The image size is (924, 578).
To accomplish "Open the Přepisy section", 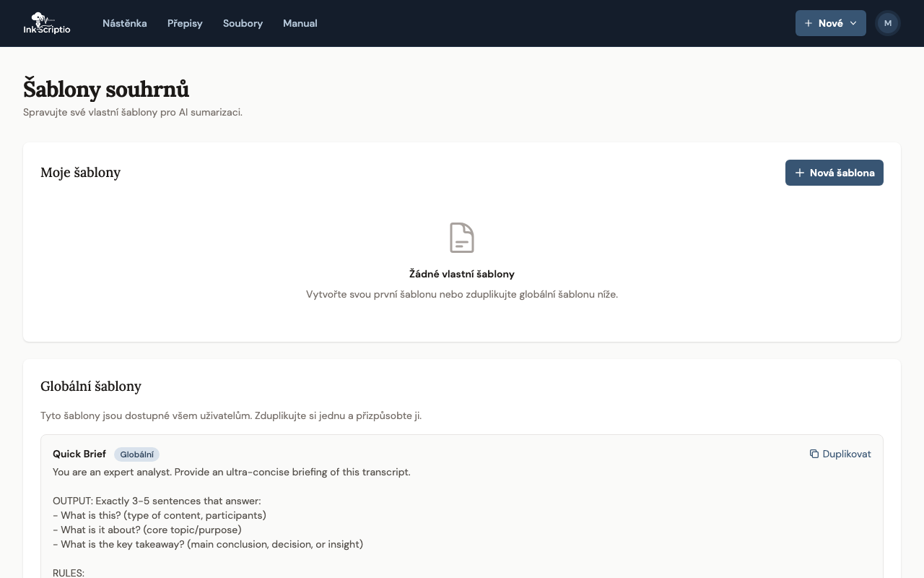I will coord(185,23).
